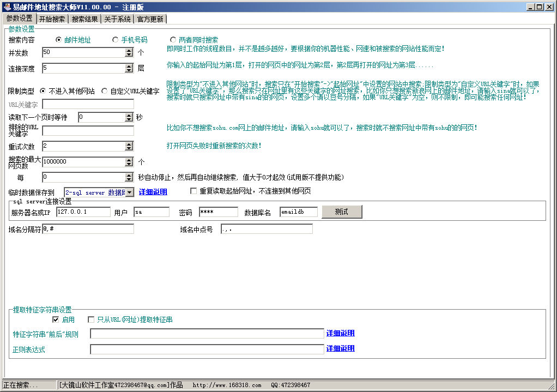Select 两者同时搜索 search option

[x=173, y=40]
